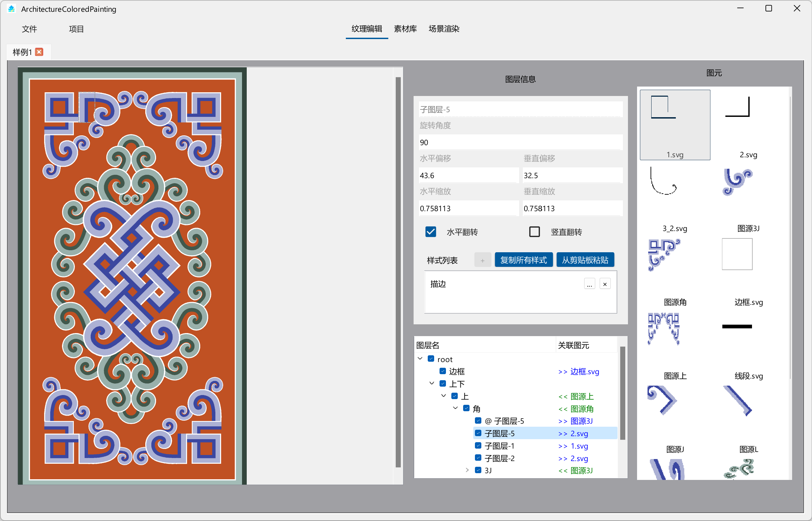Image resolution: width=812 pixels, height=521 pixels.
Task: Toggle the 上 layer checkbox
Action: pyautogui.click(x=454, y=396)
